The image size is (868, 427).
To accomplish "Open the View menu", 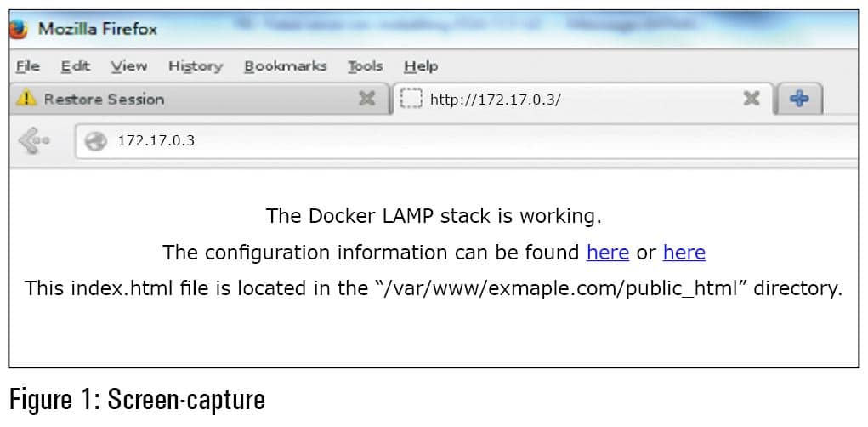I will [128, 65].
